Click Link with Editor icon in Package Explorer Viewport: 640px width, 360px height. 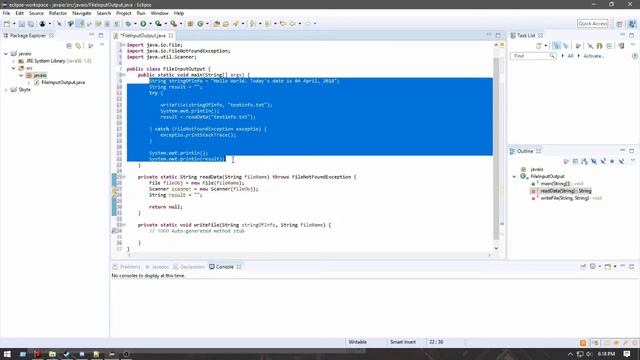pos(78,46)
